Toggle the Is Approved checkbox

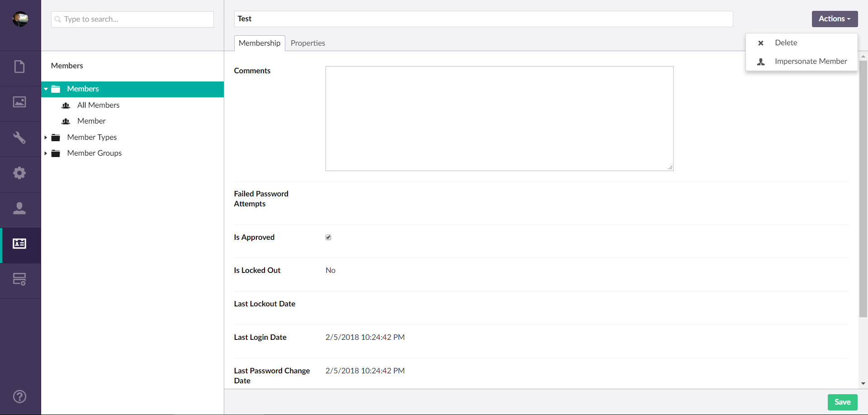(328, 237)
